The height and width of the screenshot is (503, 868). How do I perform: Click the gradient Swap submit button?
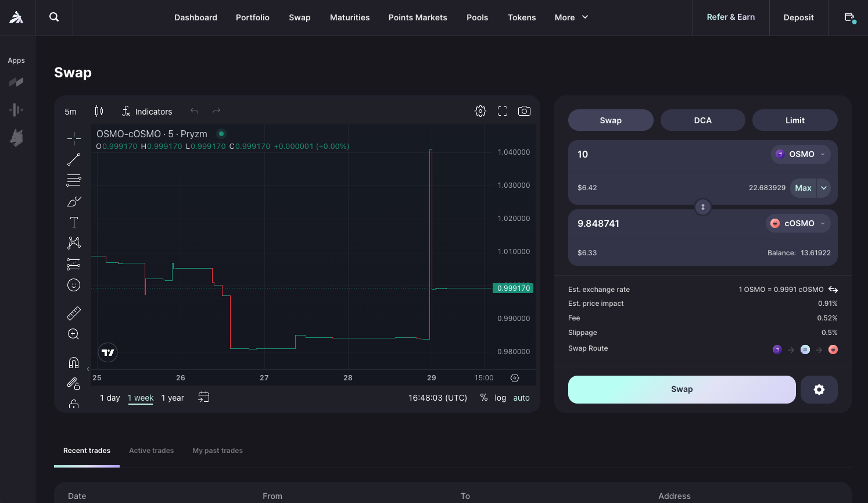(x=682, y=390)
